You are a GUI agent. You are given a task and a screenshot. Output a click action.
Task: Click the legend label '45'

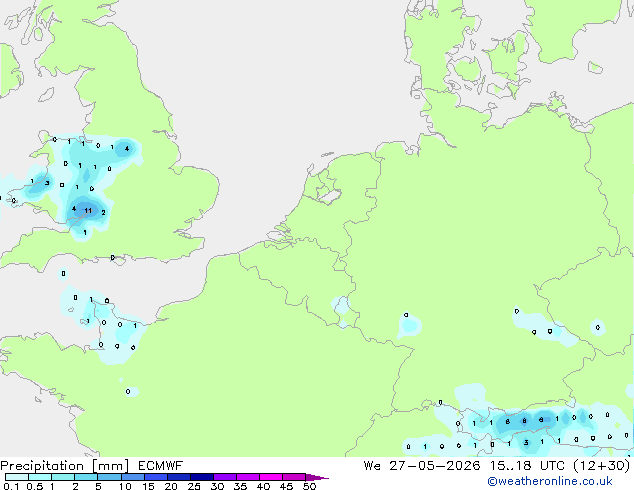pyautogui.click(x=286, y=486)
